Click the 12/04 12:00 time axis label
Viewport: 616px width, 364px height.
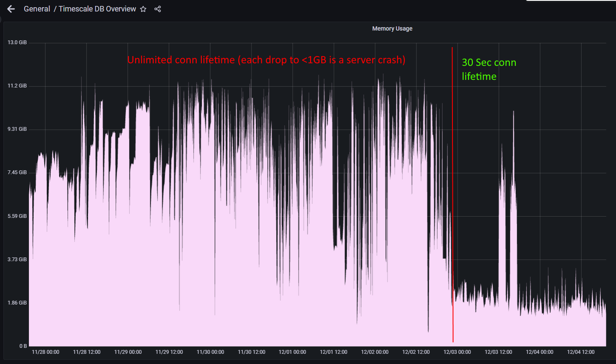pyautogui.click(x=581, y=352)
